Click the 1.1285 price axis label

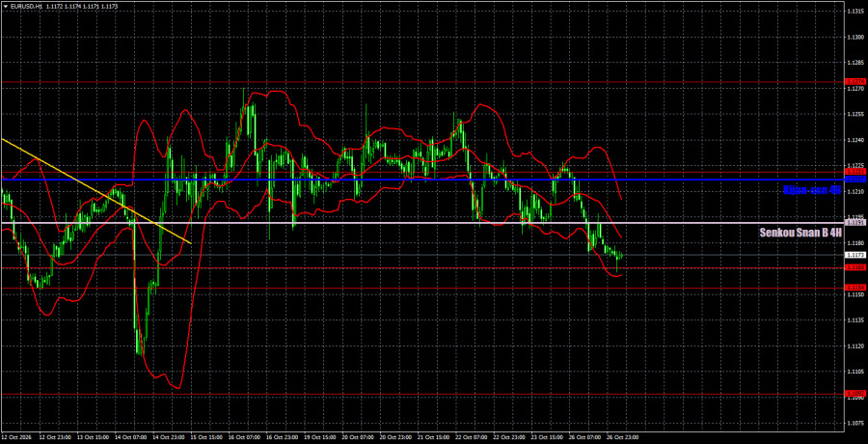pyautogui.click(x=855, y=63)
